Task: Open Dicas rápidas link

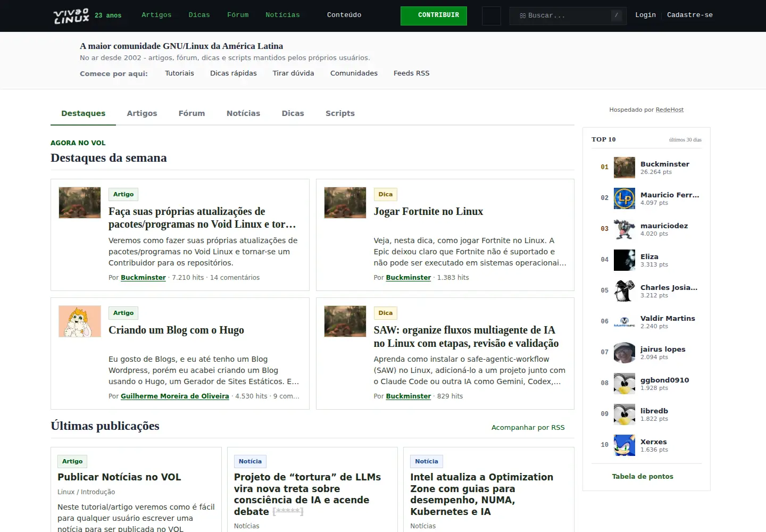Action: click(234, 73)
